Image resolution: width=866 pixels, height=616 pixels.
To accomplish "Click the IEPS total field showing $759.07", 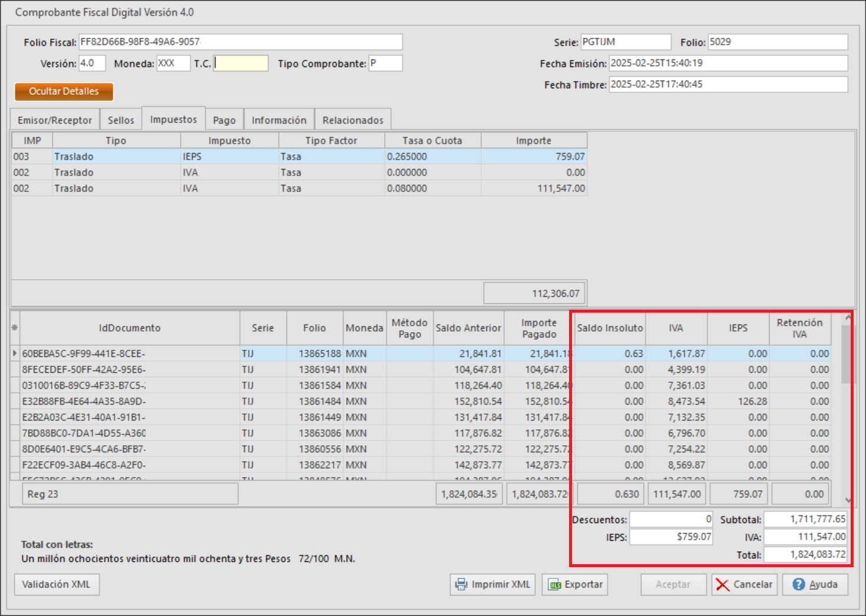I will click(x=671, y=537).
